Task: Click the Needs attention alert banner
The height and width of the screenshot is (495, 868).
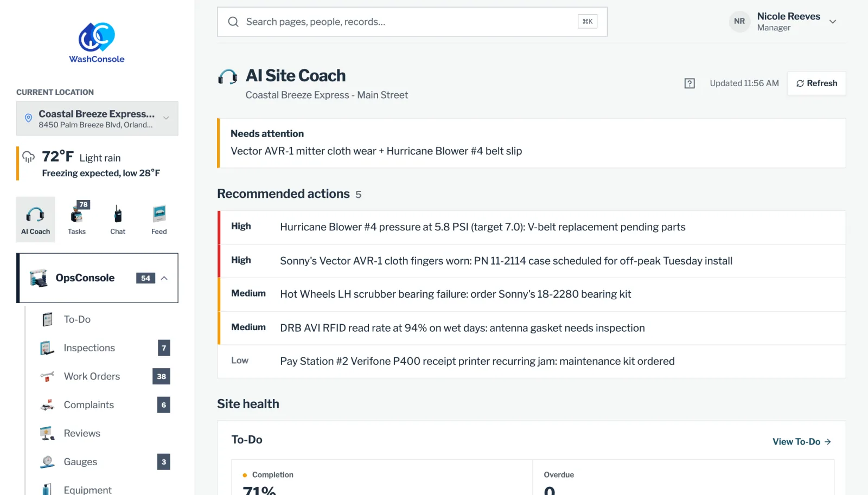Action: pyautogui.click(x=532, y=143)
